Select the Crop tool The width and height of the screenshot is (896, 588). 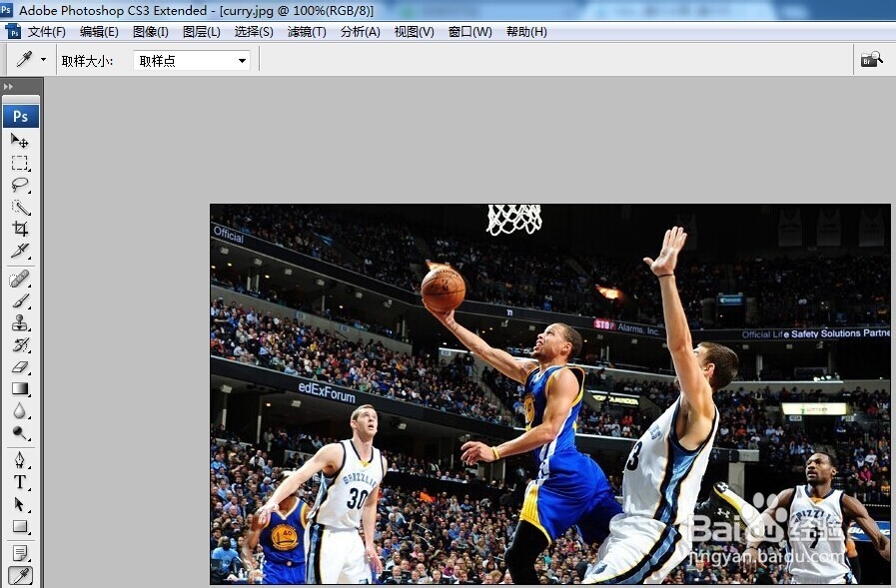click(21, 229)
